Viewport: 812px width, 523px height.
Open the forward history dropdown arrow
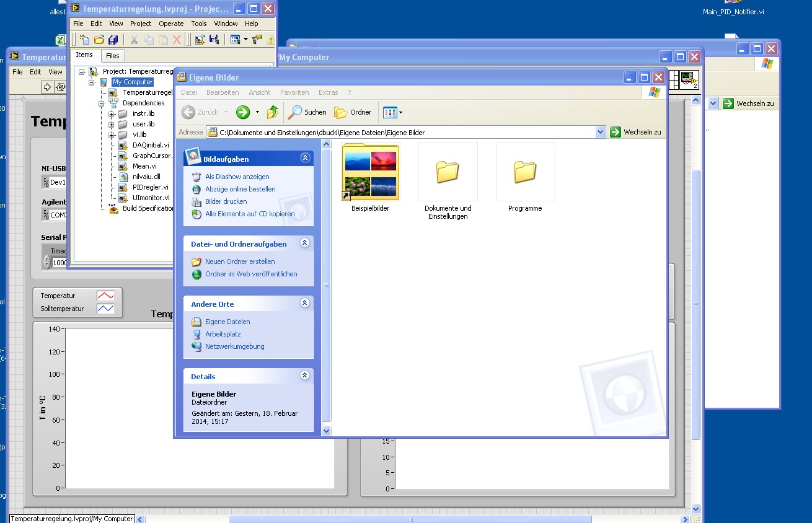tap(257, 112)
